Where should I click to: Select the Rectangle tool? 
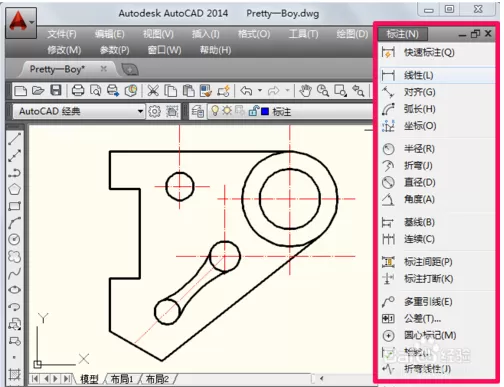[14, 206]
